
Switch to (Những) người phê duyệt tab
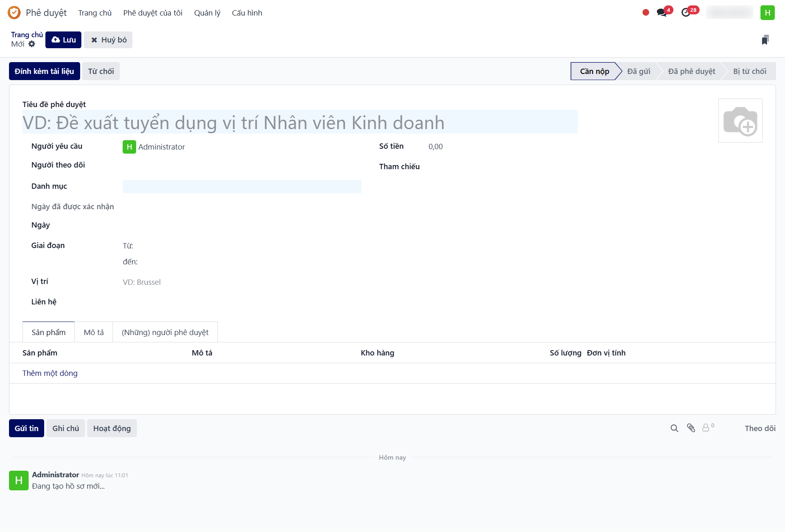(x=165, y=332)
